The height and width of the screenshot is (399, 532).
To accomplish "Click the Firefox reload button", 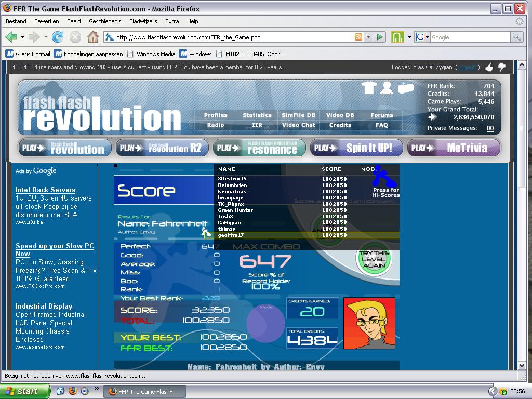I will point(58,37).
